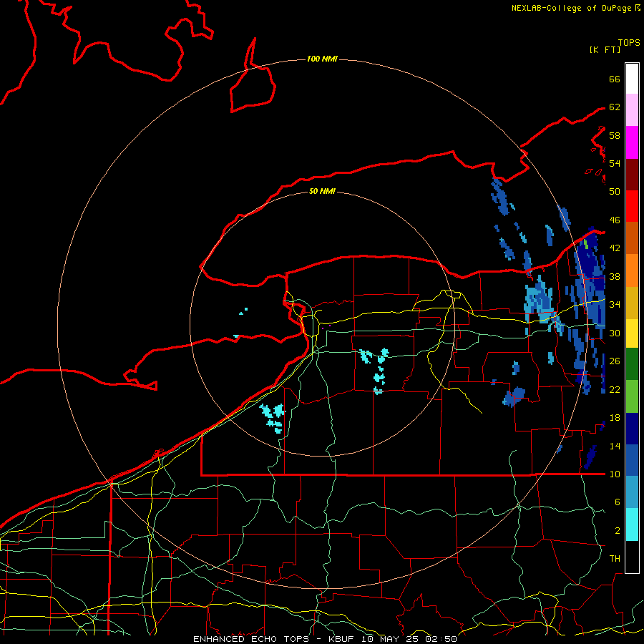Click the magenta legend swatch
The height and width of the screenshot is (644, 644).
632,142
